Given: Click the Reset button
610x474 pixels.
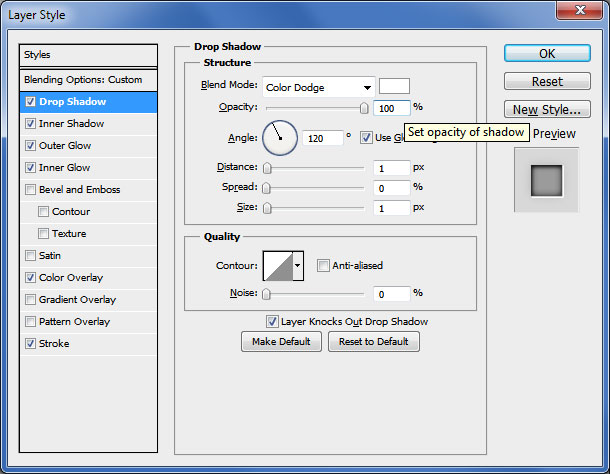Looking at the screenshot, I should click(547, 81).
